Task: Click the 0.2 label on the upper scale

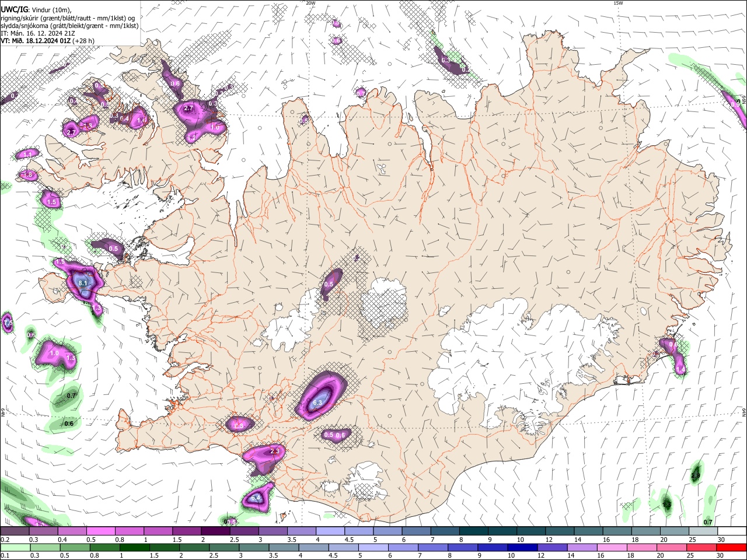Action: [4, 540]
